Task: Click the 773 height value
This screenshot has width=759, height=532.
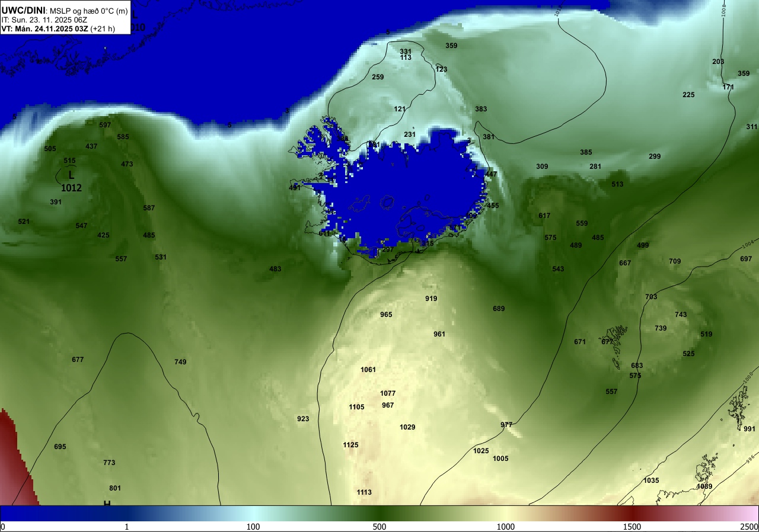Action: point(109,463)
